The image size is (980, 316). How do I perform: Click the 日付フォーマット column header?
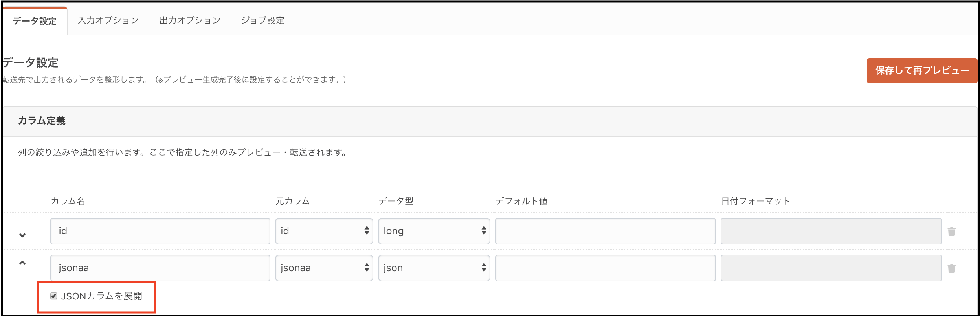(755, 201)
